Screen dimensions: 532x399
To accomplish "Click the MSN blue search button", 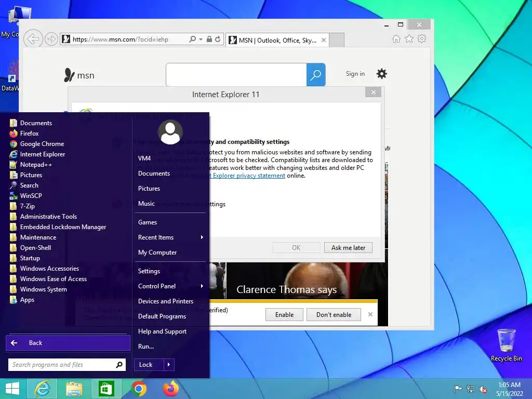I will tap(316, 75).
